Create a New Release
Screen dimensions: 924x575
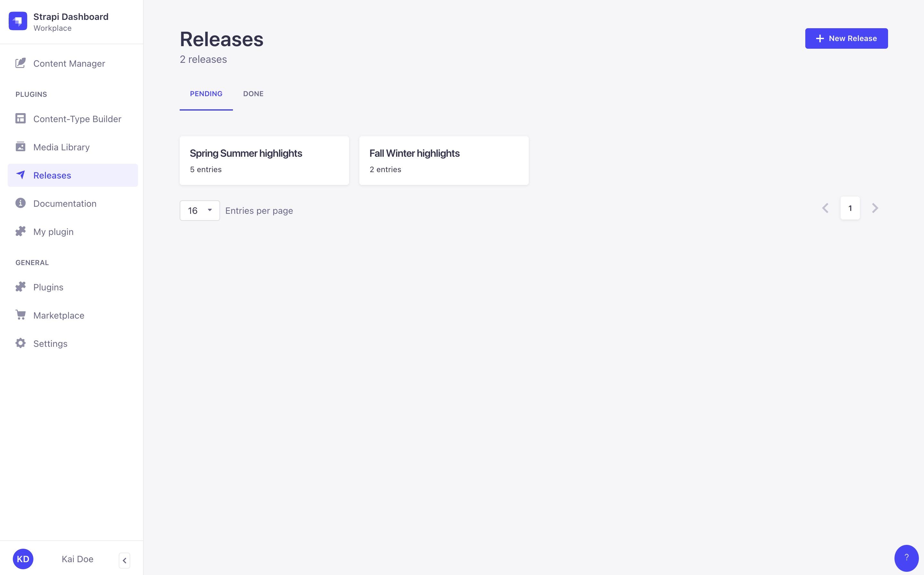(x=846, y=38)
